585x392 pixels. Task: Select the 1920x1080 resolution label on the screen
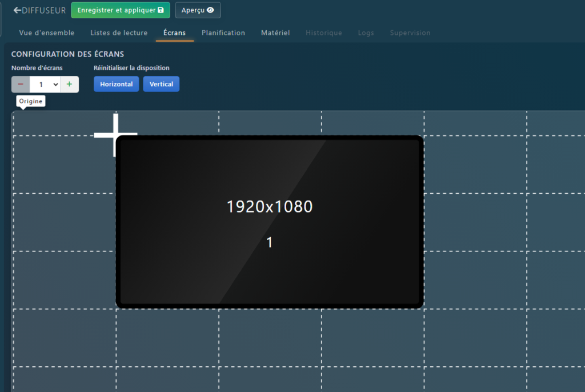[270, 206]
